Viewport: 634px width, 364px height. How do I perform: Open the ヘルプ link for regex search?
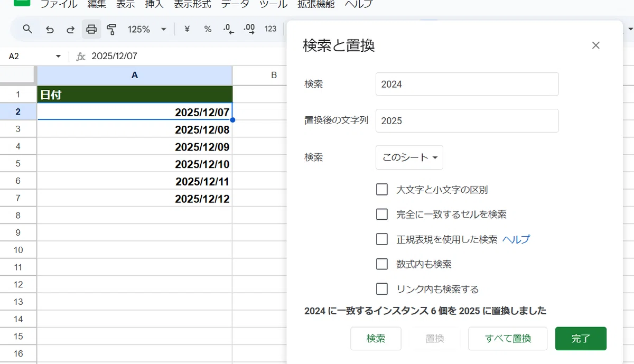pyautogui.click(x=516, y=239)
